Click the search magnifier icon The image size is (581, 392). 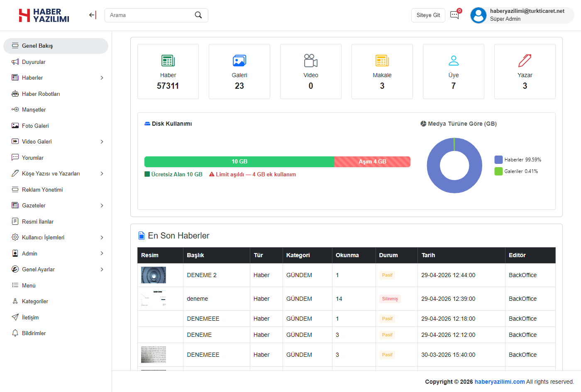(198, 15)
